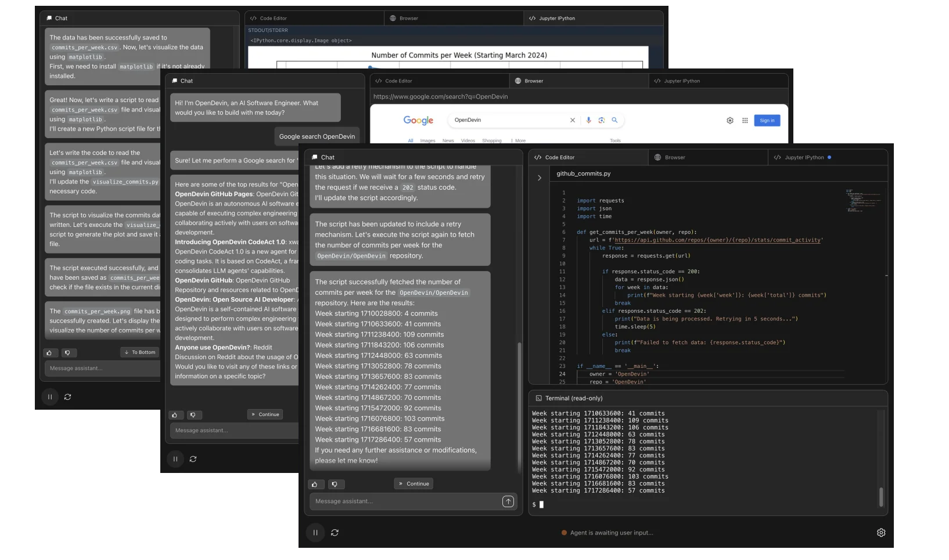Switch to Jupyter IPython tab in front window
Image resolution: width=949 pixels, height=560 pixels.
pyautogui.click(x=828, y=157)
